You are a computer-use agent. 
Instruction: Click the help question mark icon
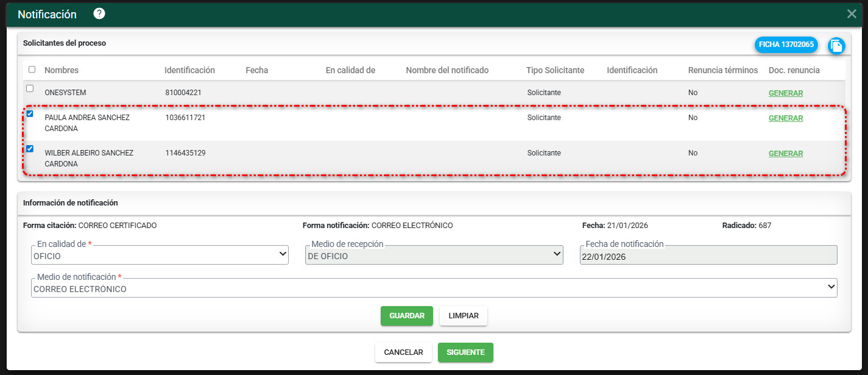pyautogui.click(x=99, y=13)
